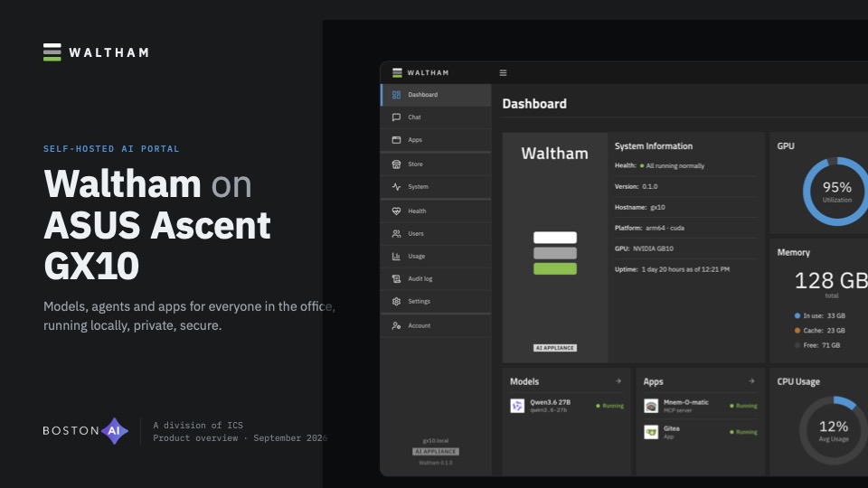868x488 pixels.
Task: Click the GPU 95% utilization ring
Action: click(x=836, y=192)
